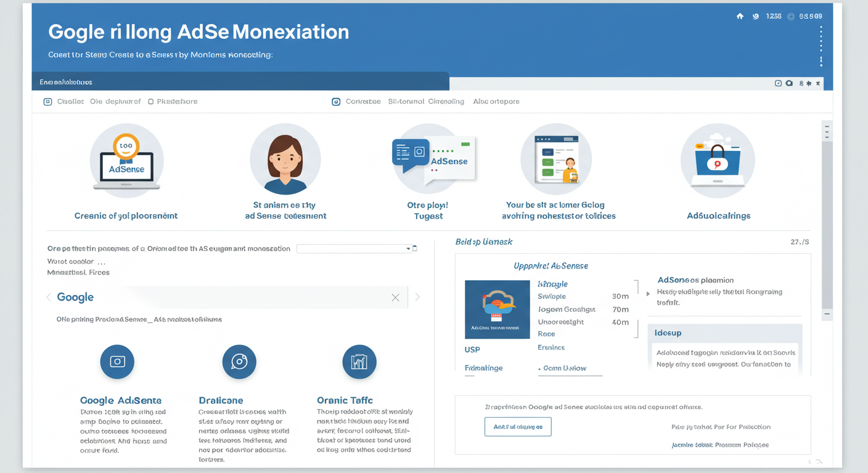The height and width of the screenshot is (473, 868).
Task: Click the small icon right of the dropdown field
Action: (x=415, y=249)
